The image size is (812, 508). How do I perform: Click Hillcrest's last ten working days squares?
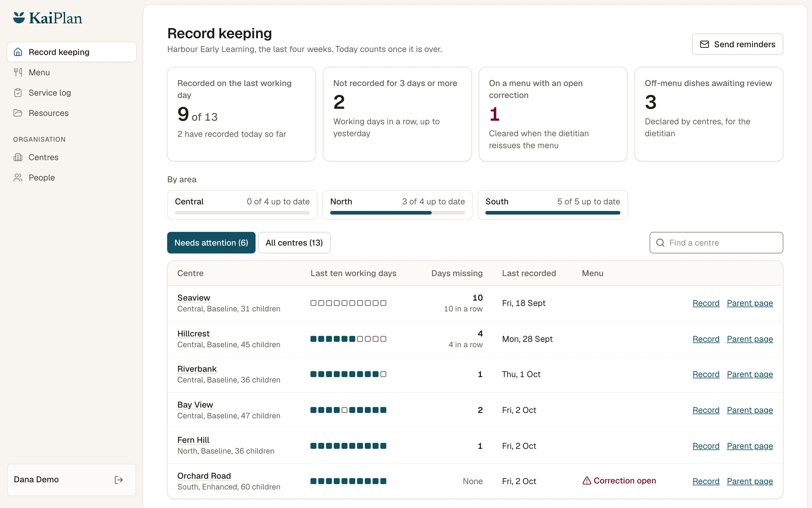tap(348, 339)
